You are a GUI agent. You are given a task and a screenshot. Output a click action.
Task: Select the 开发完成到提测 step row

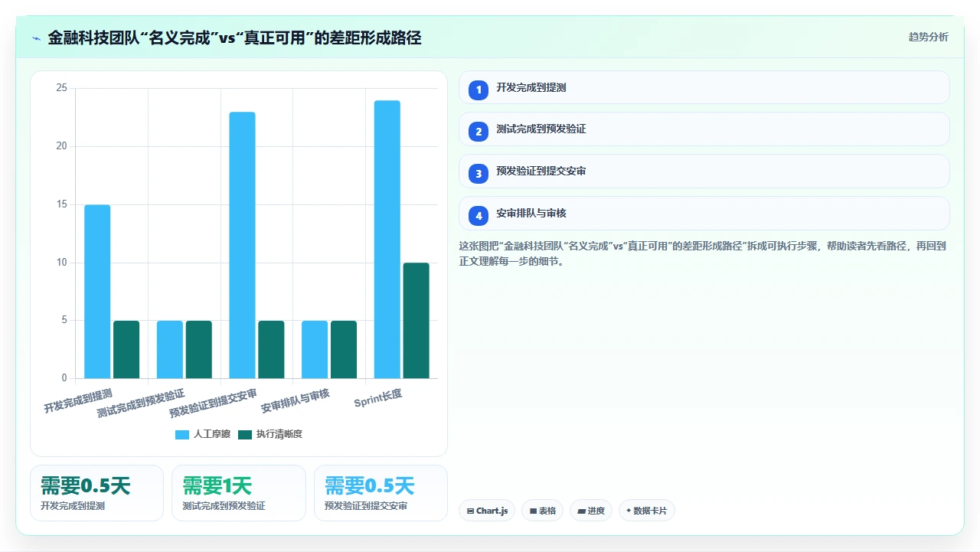pyautogui.click(x=704, y=87)
